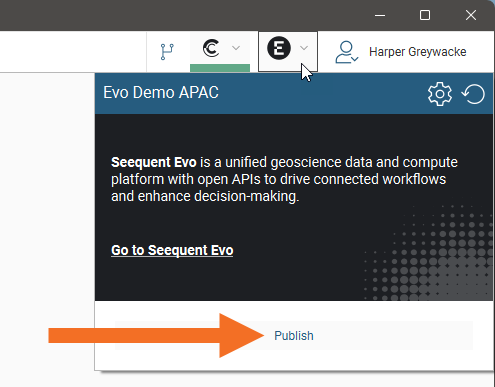Maximize the application window
This screenshot has width=495, height=387.
(425, 15)
